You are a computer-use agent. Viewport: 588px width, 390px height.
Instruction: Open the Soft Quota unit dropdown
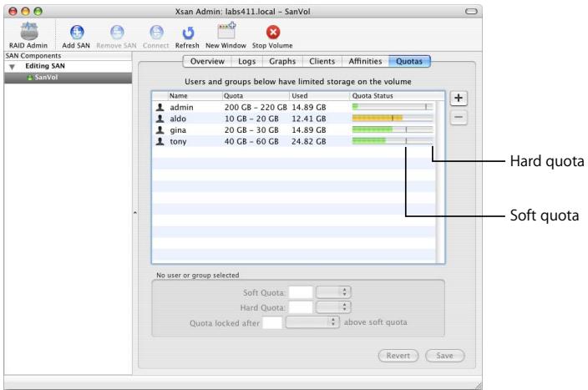click(x=333, y=292)
